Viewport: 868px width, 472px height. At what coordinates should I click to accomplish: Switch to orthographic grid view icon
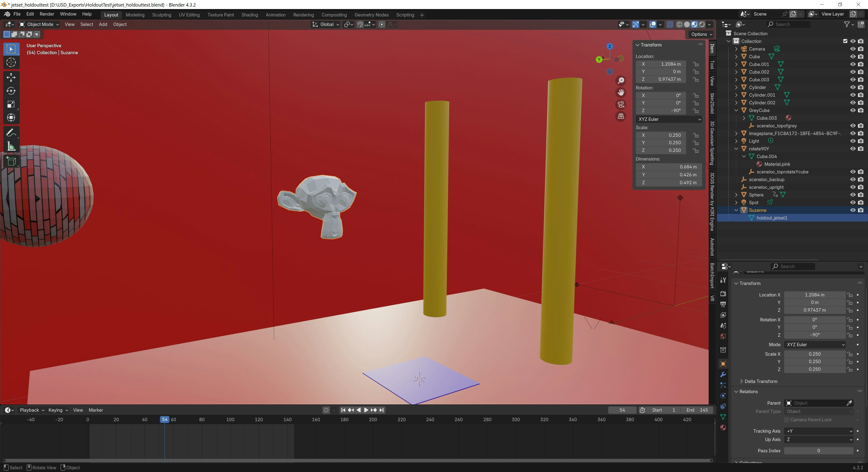pos(621,117)
